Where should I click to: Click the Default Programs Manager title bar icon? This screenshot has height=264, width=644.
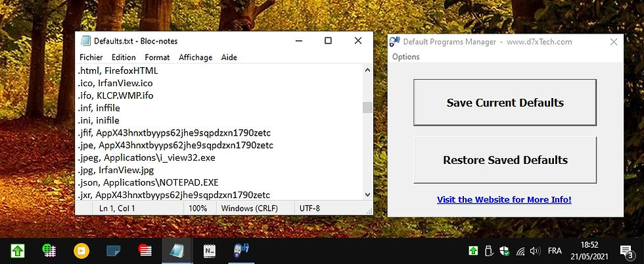point(395,42)
